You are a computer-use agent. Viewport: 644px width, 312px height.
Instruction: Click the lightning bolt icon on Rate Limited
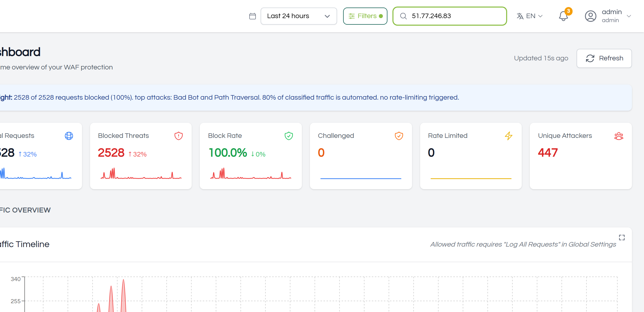[x=508, y=136]
